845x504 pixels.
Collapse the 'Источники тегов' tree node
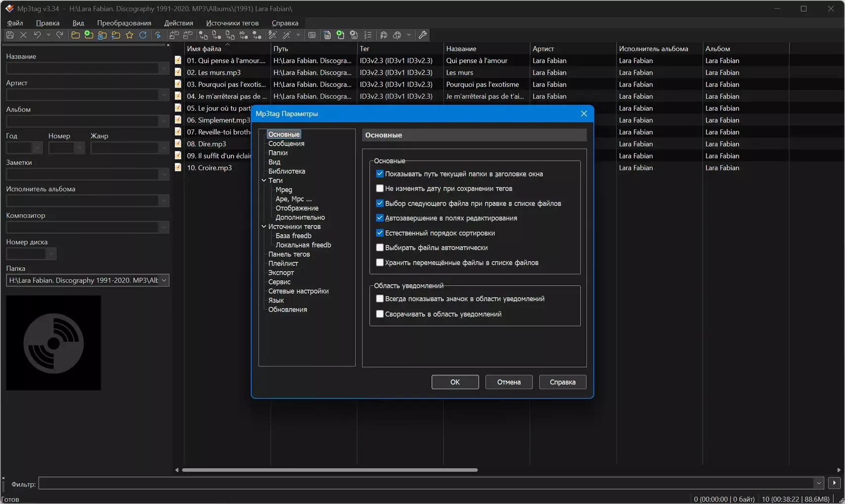tap(264, 226)
